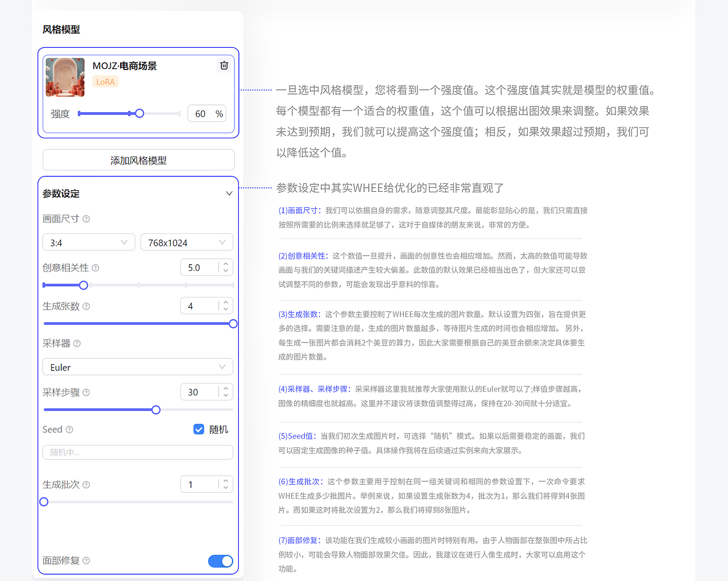728x581 pixels.
Task: Click the Seed input field
Action: 138,452
